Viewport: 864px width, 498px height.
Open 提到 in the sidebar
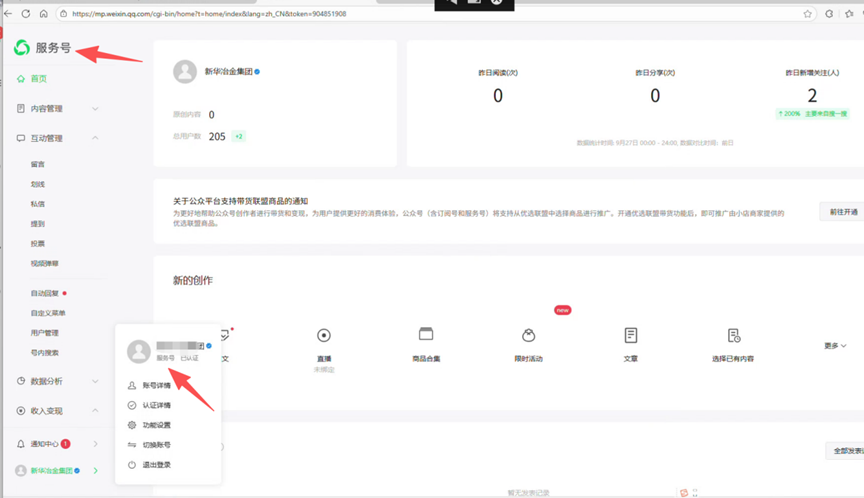pos(37,224)
